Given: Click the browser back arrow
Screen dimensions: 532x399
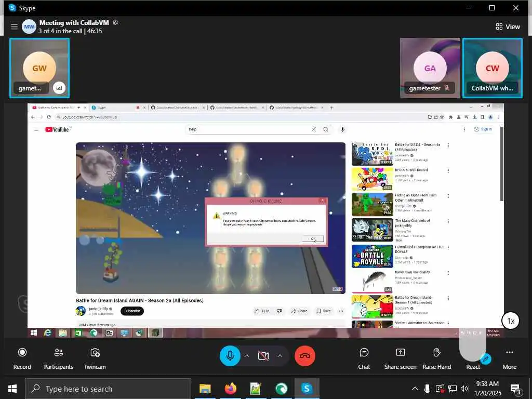Looking at the screenshot, I should click(x=33, y=117).
